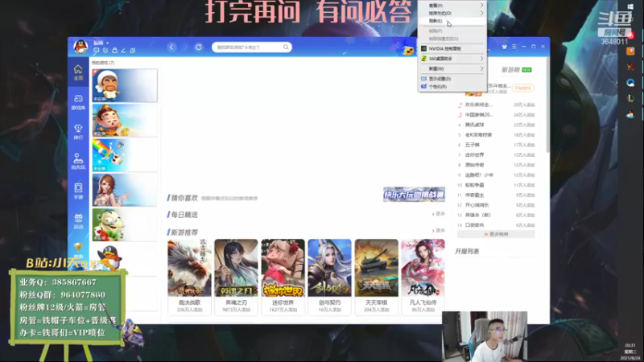This screenshot has height=362, width=644.
Task: Open the 天天军棋 game card
Action: pos(376,277)
